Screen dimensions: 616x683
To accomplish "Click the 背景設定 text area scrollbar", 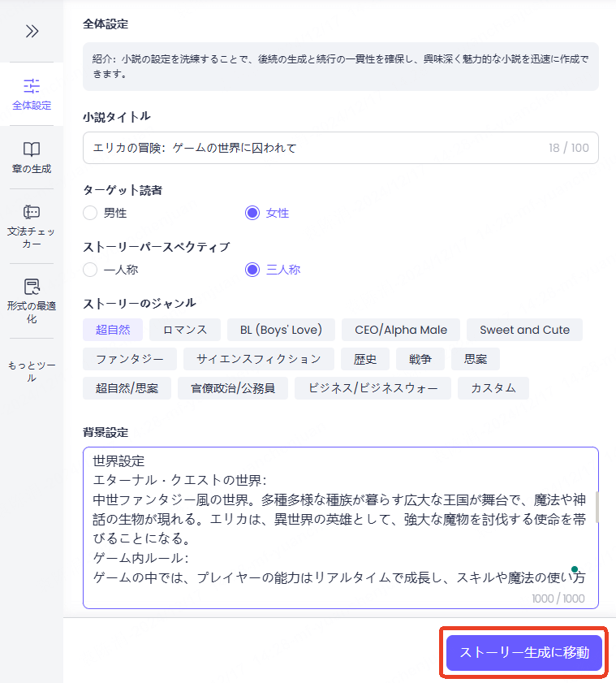I will (x=597, y=507).
